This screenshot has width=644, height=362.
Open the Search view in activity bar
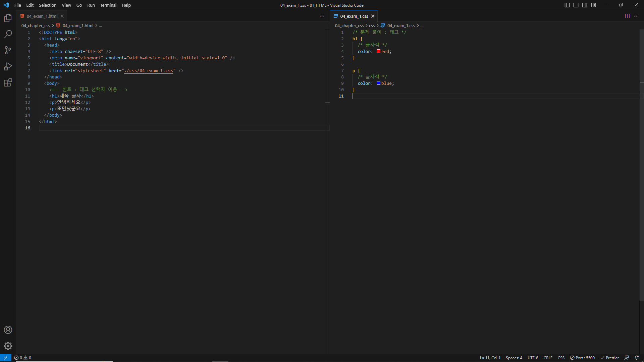[8, 34]
